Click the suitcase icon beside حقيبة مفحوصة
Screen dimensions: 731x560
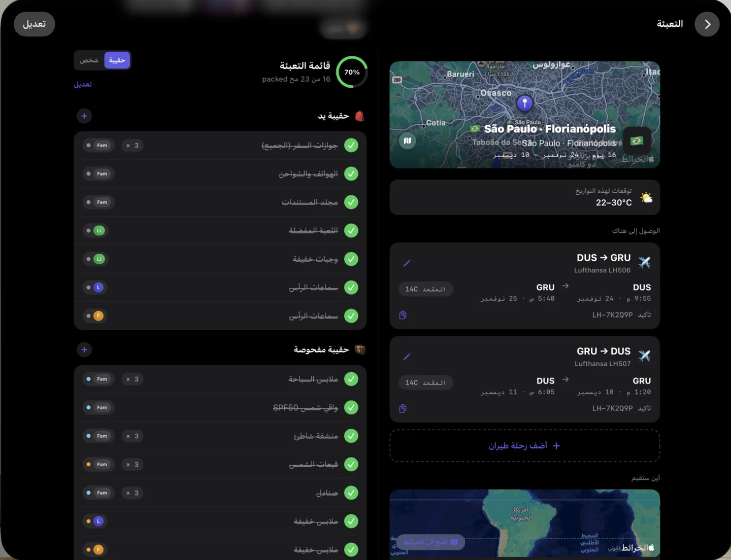click(x=360, y=349)
